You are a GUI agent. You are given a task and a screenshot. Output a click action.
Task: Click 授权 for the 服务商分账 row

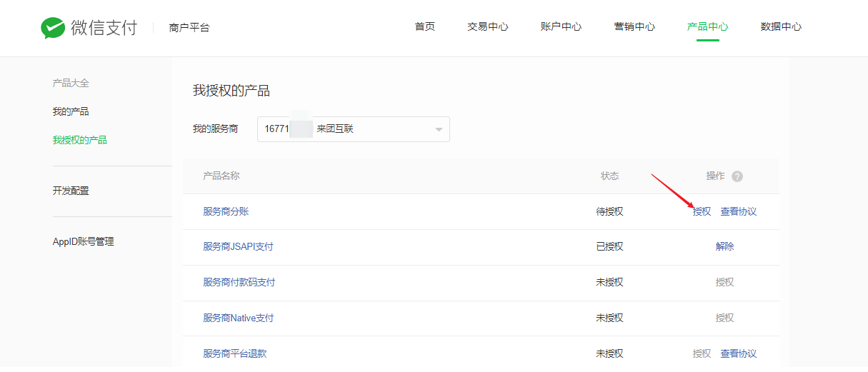702,212
